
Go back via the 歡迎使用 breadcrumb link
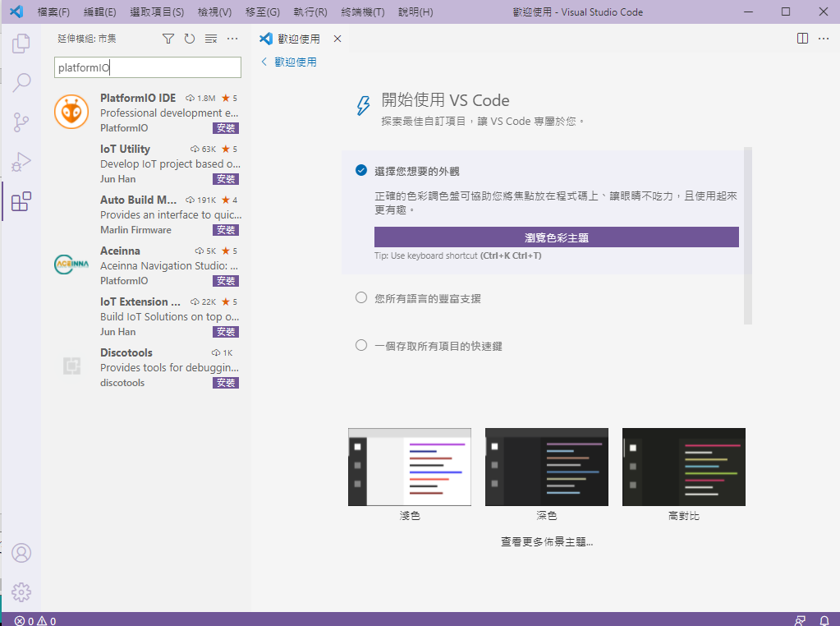(289, 62)
